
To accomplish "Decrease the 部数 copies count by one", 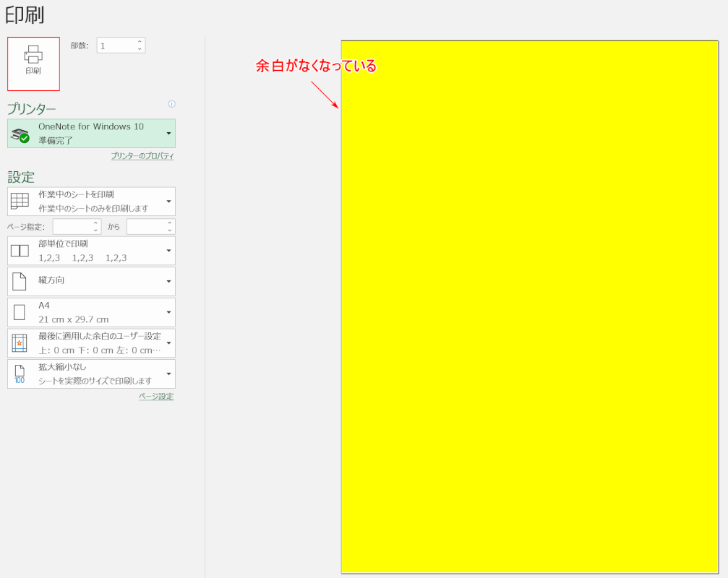I will [x=140, y=49].
